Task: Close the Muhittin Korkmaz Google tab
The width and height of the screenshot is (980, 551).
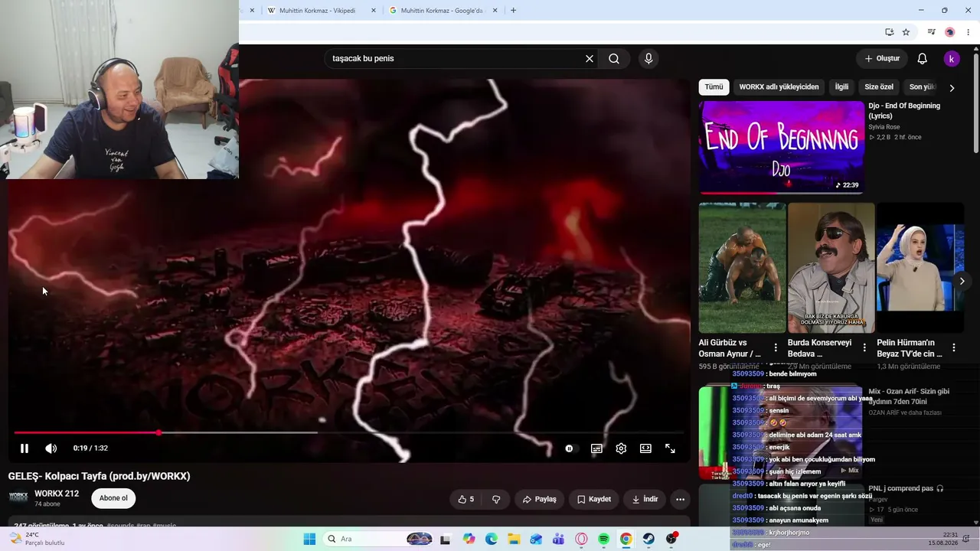Action: tap(495, 11)
